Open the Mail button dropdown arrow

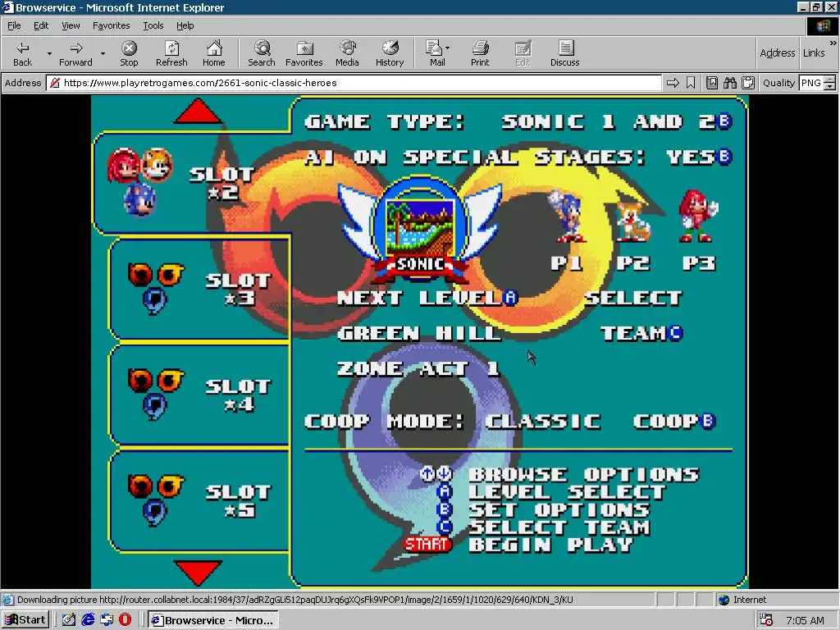click(x=447, y=48)
